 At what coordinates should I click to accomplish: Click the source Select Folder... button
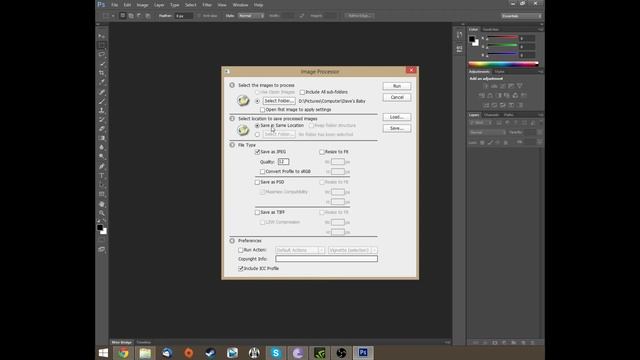pos(279,101)
